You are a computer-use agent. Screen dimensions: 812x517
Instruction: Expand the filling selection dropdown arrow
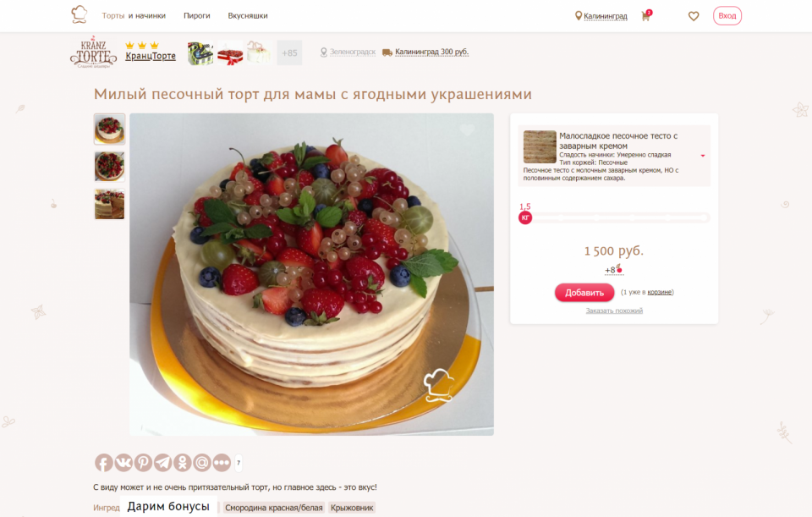click(703, 156)
